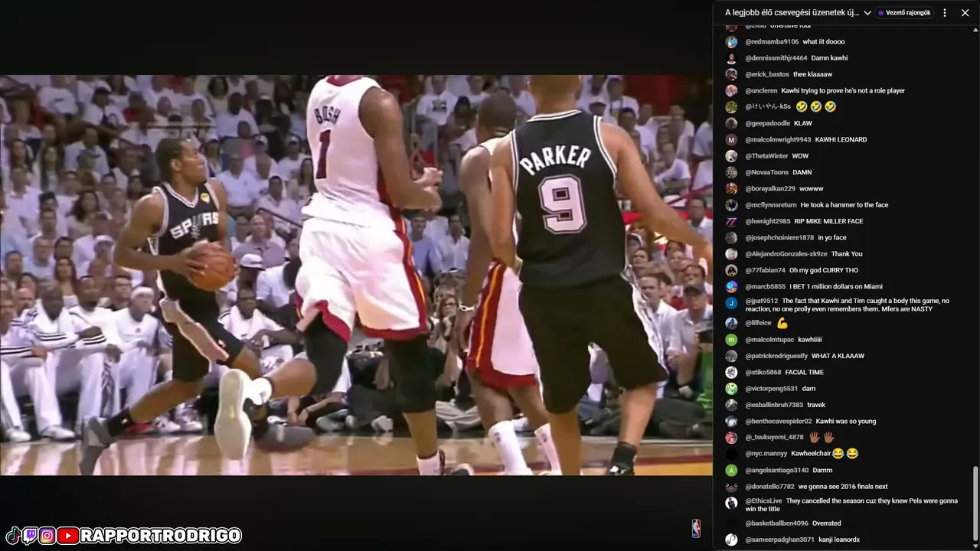Image resolution: width=980 pixels, height=551 pixels.
Task: Select the username @donatello7782
Action: (x=769, y=486)
